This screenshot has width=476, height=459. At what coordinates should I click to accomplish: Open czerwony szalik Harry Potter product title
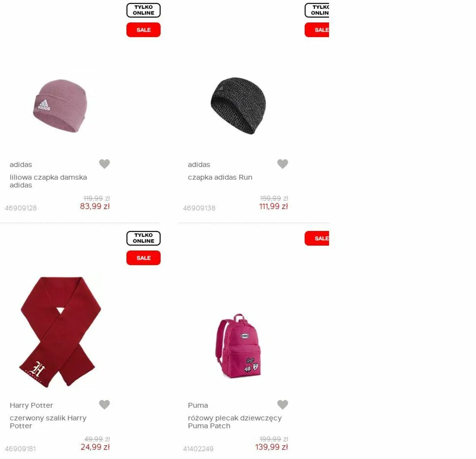coord(48,422)
